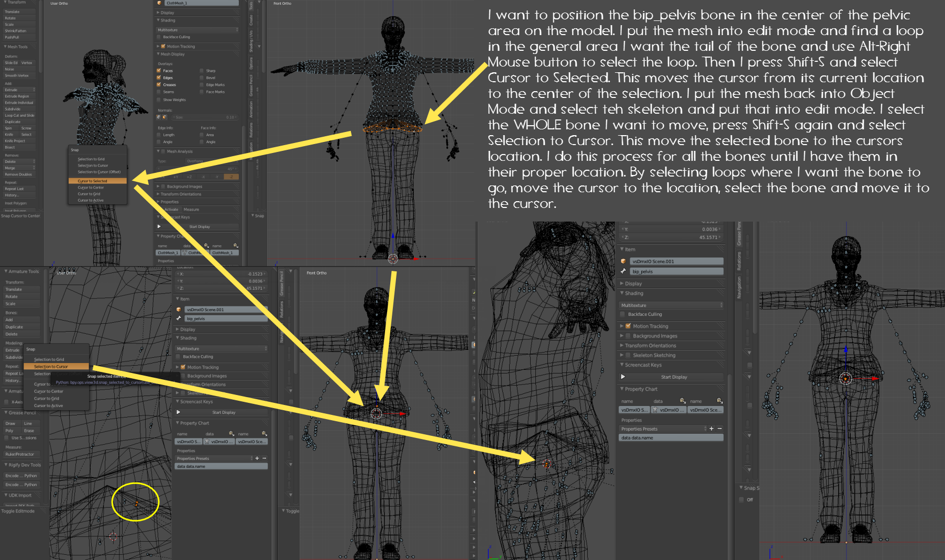The width and height of the screenshot is (945, 560).
Task: Disable the Creases overlay checkbox
Action: pyautogui.click(x=159, y=85)
